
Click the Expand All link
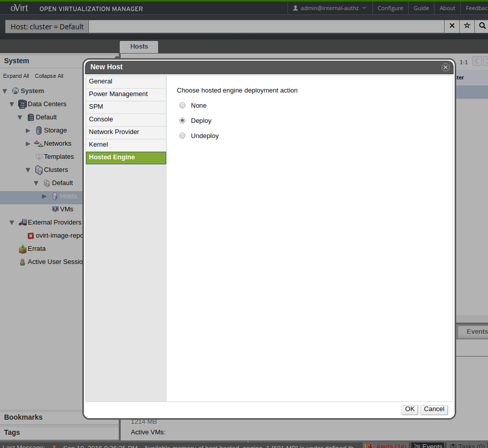16,76
